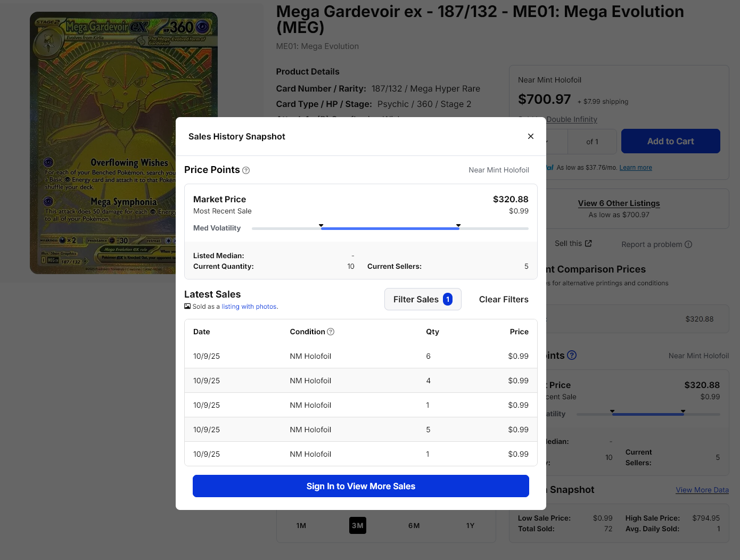Click the 'Near Mint Holofoil' label in the dialog
Viewport: 740px width, 560px height.
[x=499, y=170]
